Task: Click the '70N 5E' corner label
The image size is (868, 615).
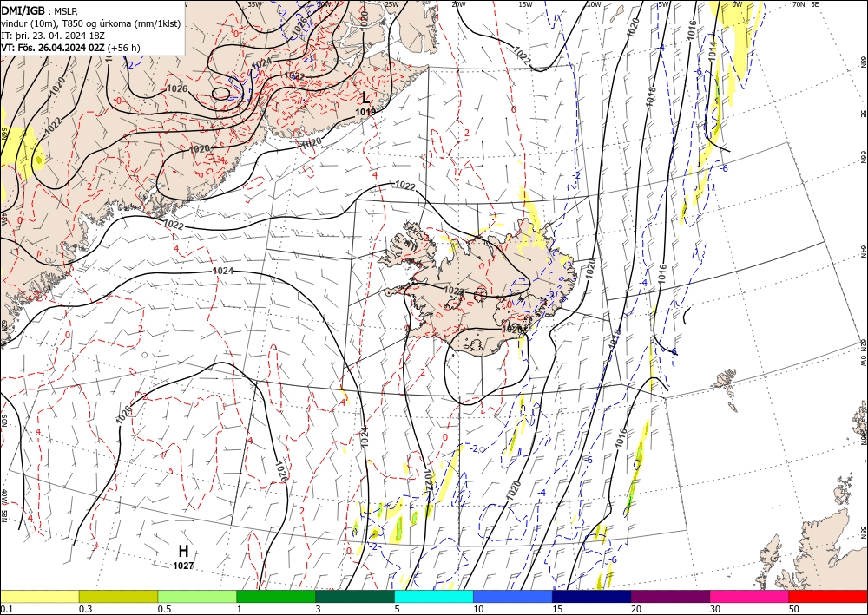Action: click(x=806, y=3)
